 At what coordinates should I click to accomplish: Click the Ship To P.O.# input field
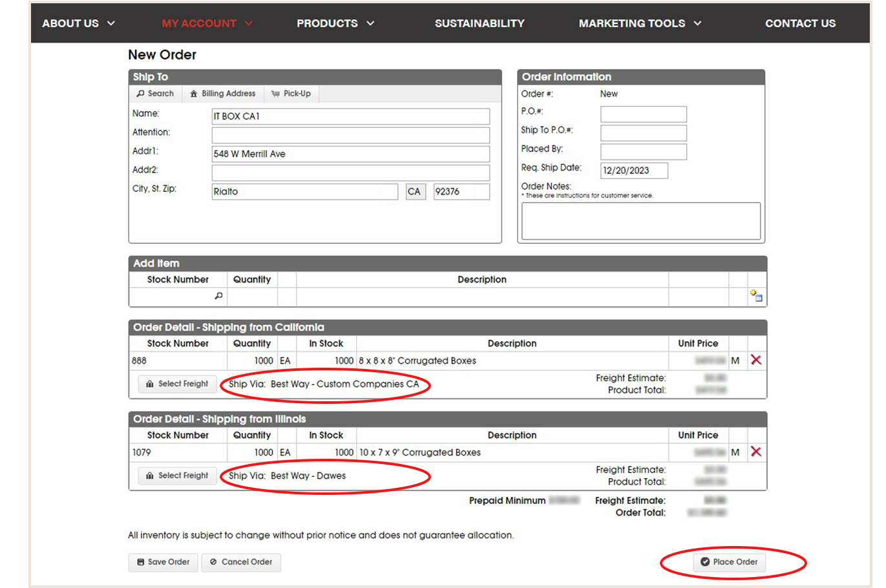pos(644,133)
